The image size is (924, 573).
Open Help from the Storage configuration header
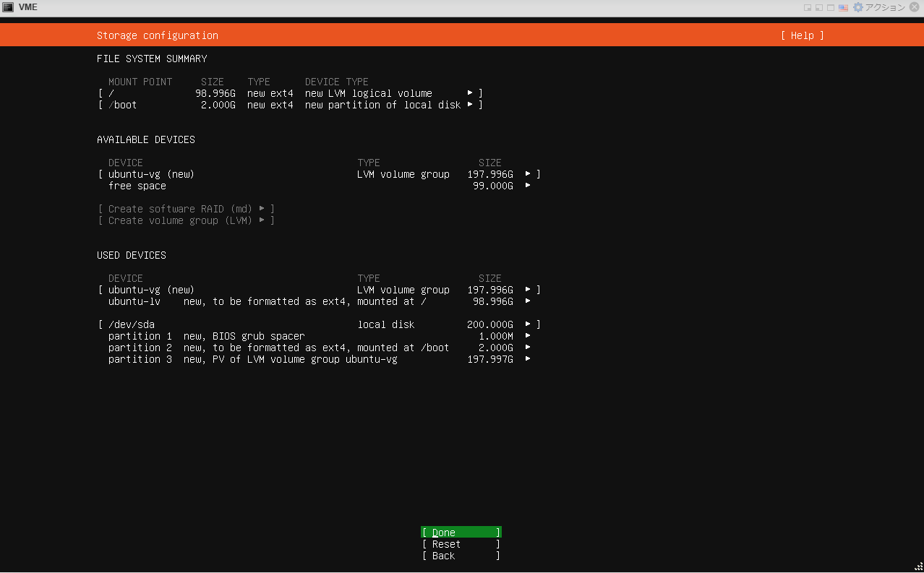pos(802,35)
